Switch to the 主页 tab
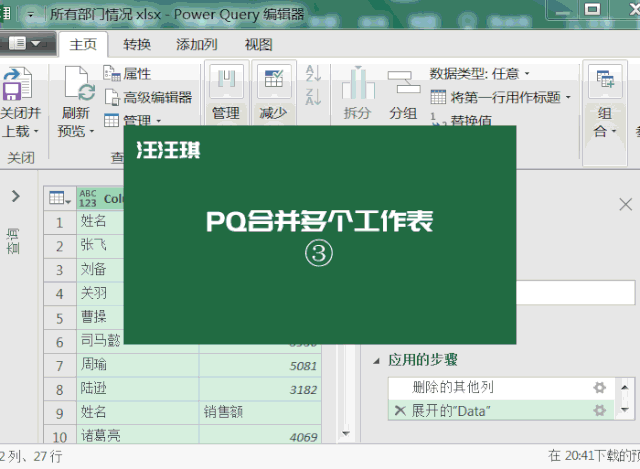 [83, 44]
